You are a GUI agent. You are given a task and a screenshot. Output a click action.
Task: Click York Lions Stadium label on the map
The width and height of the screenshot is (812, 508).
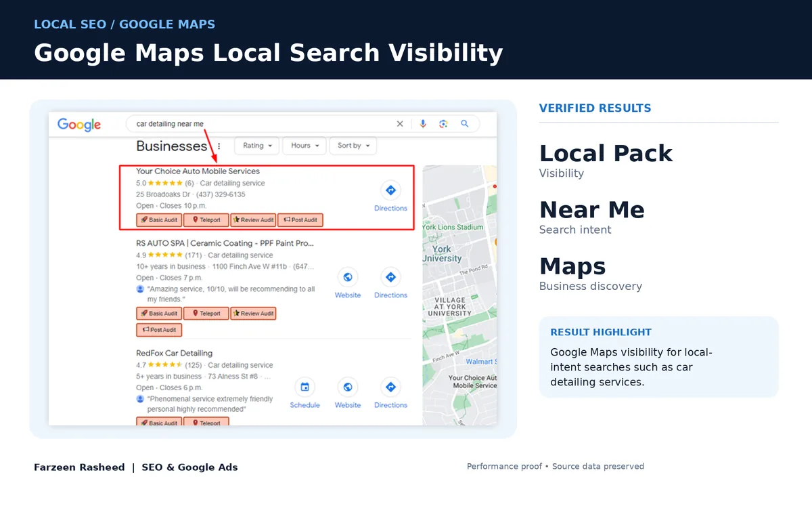tap(453, 228)
